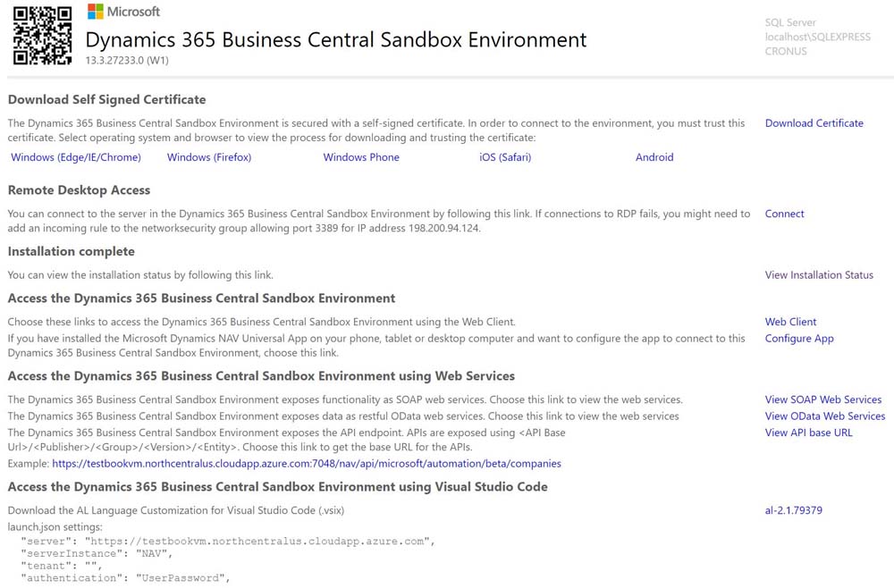Screen dimensions: 894x588
Task: Click the Connect remote desktop link
Action: tap(784, 214)
